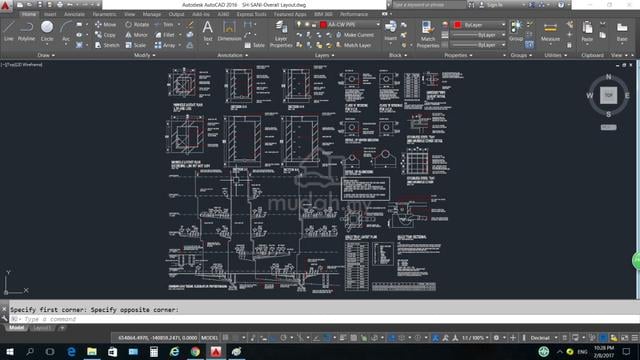Select the Measure utility

coord(550,32)
